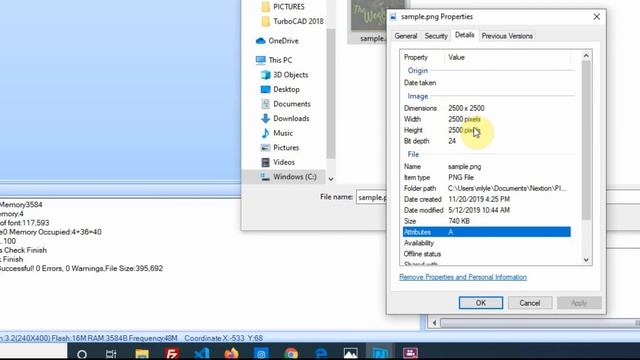Image resolution: width=640 pixels, height=360 pixels.
Task: Select the Date taken row
Action: 487,83
